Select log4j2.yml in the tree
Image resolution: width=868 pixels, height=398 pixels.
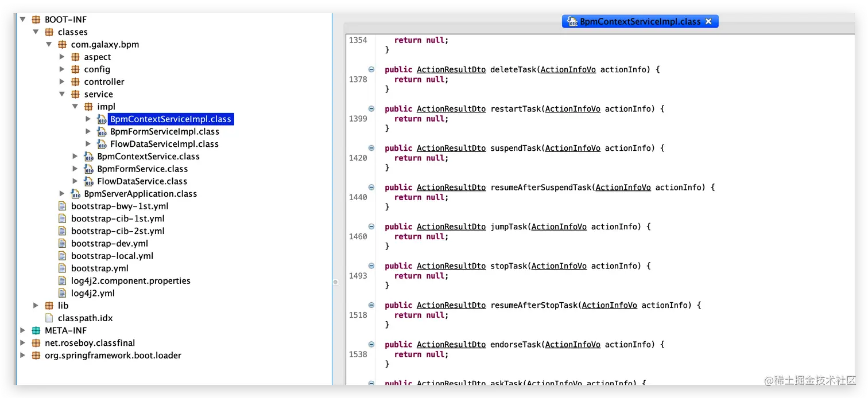[93, 293]
